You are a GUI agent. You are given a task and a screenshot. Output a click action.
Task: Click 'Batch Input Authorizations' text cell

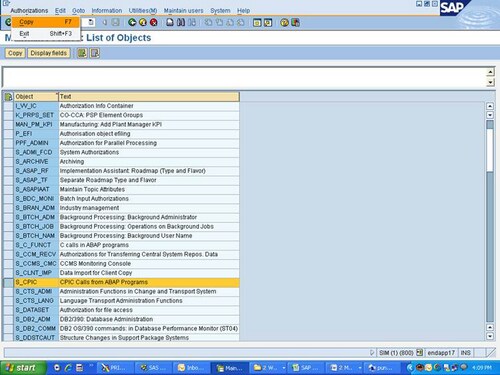tap(149, 199)
